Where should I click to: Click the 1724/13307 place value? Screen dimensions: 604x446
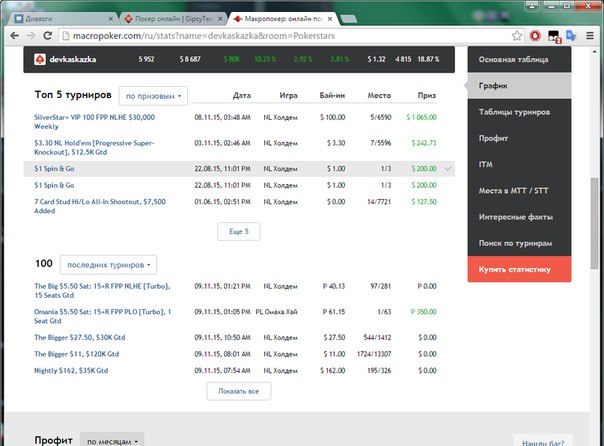point(374,354)
